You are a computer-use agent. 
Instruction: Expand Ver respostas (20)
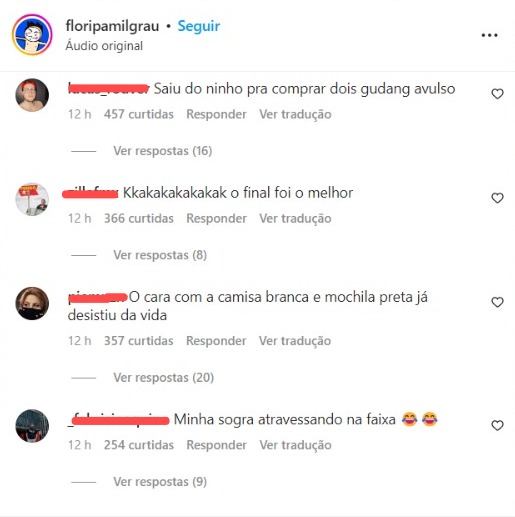(x=163, y=377)
